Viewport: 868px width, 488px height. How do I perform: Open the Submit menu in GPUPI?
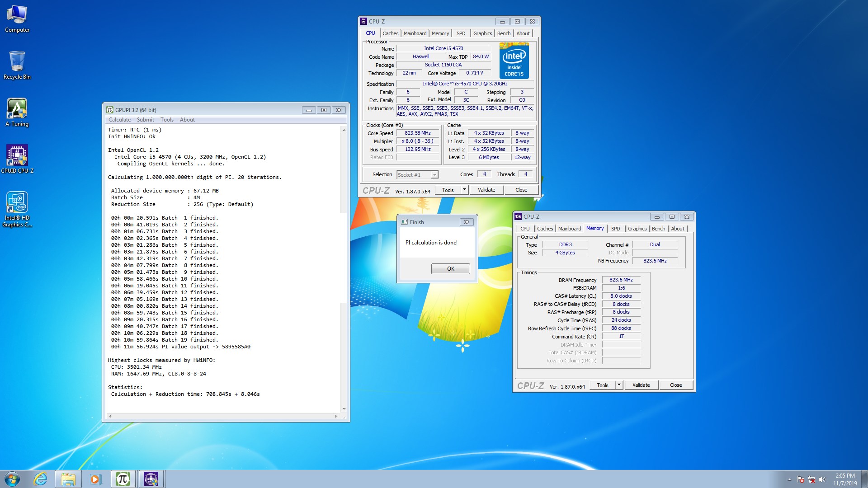(145, 120)
